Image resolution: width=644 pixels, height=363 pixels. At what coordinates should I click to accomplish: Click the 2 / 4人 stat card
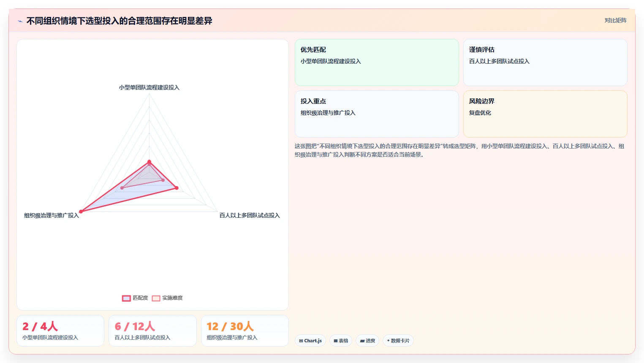click(60, 330)
